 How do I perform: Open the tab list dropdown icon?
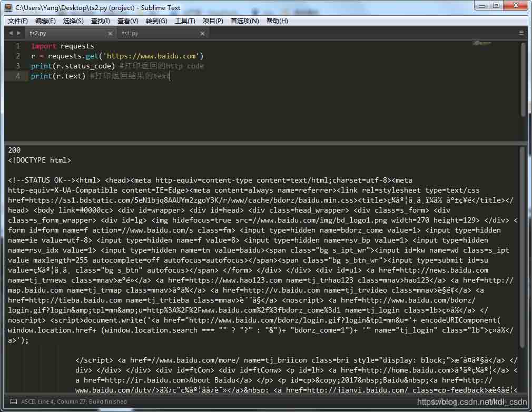pyautogui.click(x=521, y=33)
